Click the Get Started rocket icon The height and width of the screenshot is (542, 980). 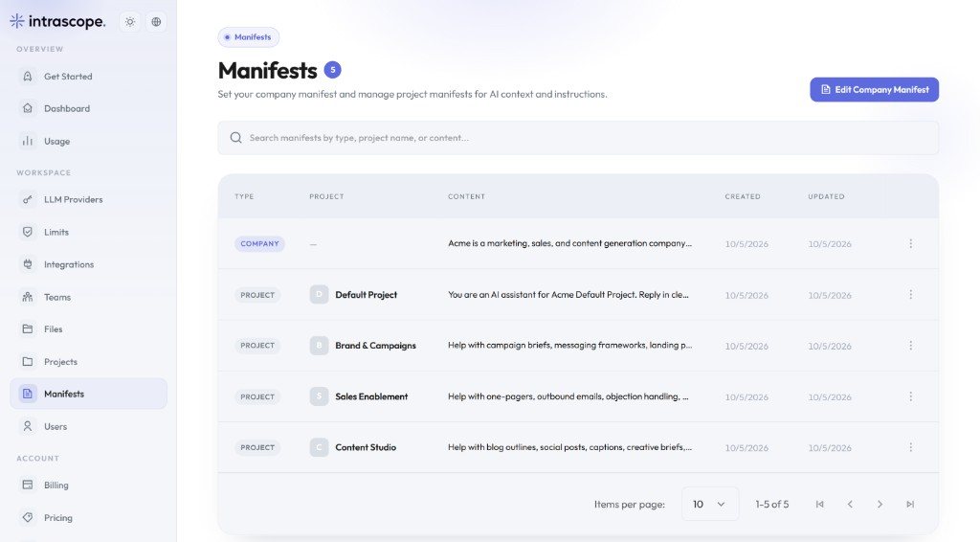[x=28, y=77]
